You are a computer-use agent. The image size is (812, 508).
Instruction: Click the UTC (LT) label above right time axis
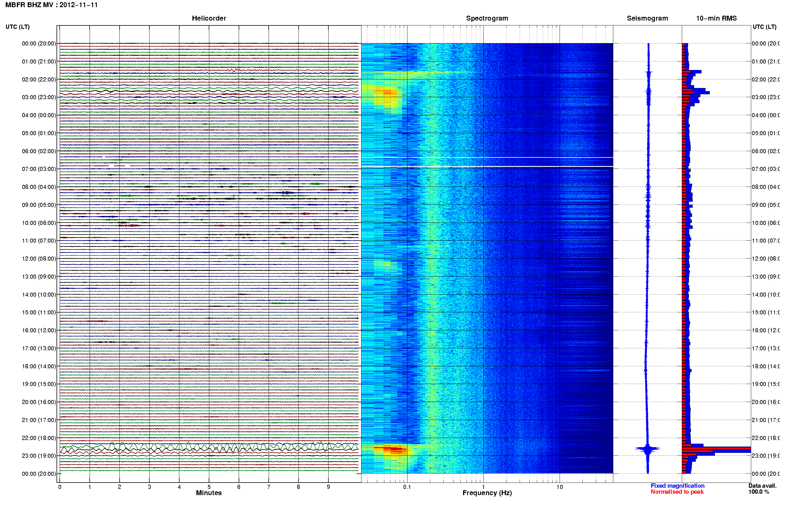click(x=764, y=27)
